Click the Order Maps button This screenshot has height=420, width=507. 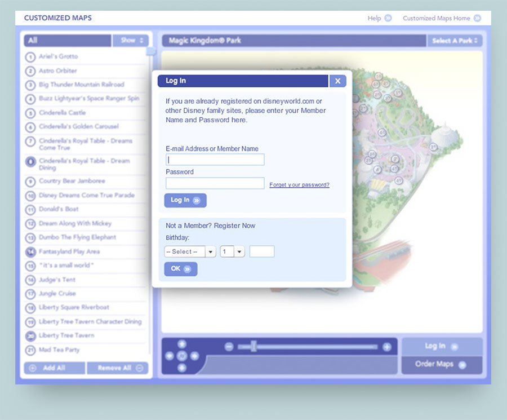441,364
